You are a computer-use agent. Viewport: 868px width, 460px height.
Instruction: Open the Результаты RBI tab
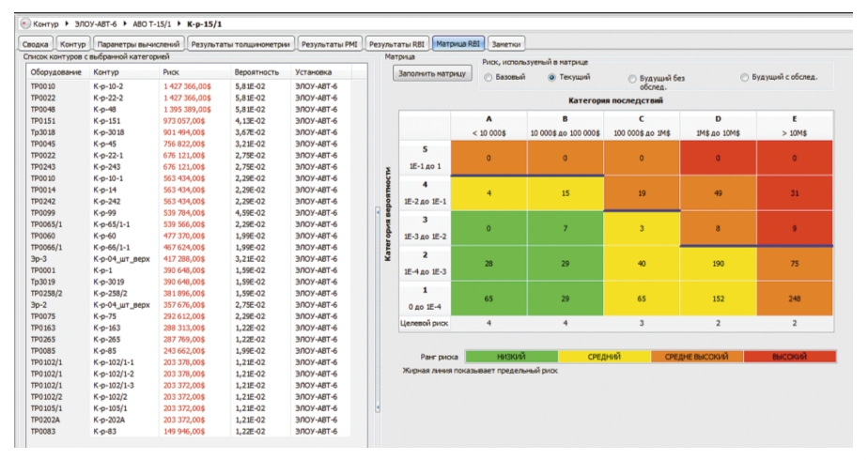[x=396, y=44]
